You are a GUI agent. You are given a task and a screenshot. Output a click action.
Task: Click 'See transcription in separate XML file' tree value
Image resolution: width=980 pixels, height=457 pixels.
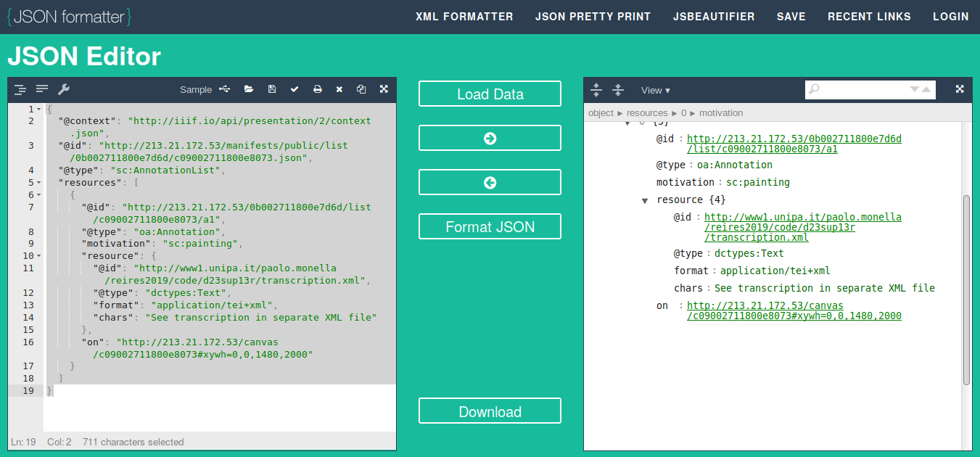pos(825,288)
